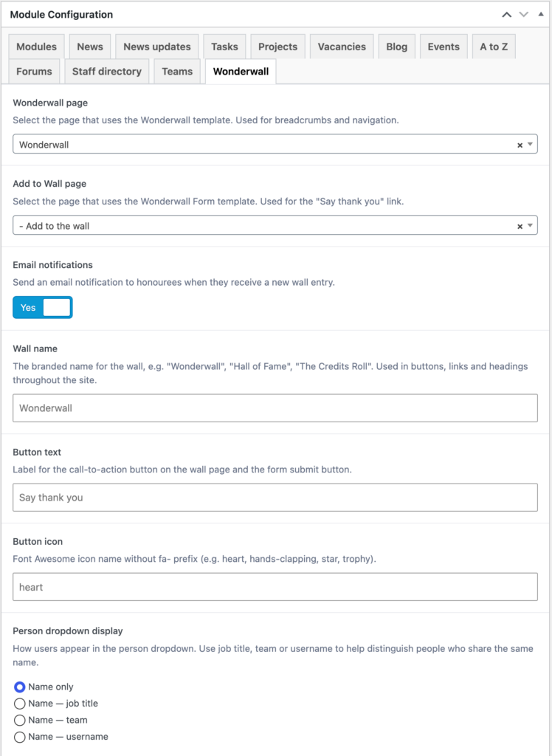
Task: Click the selected 'Wonderwall' value in dropdown
Action: click(44, 145)
